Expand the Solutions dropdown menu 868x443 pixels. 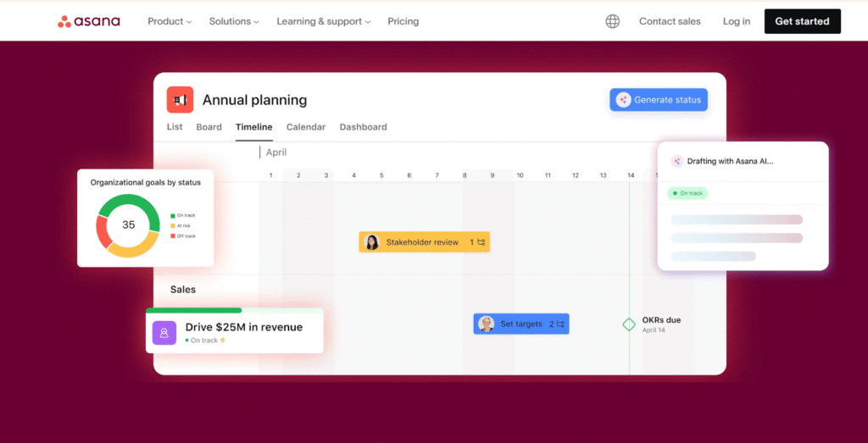point(234,21)
